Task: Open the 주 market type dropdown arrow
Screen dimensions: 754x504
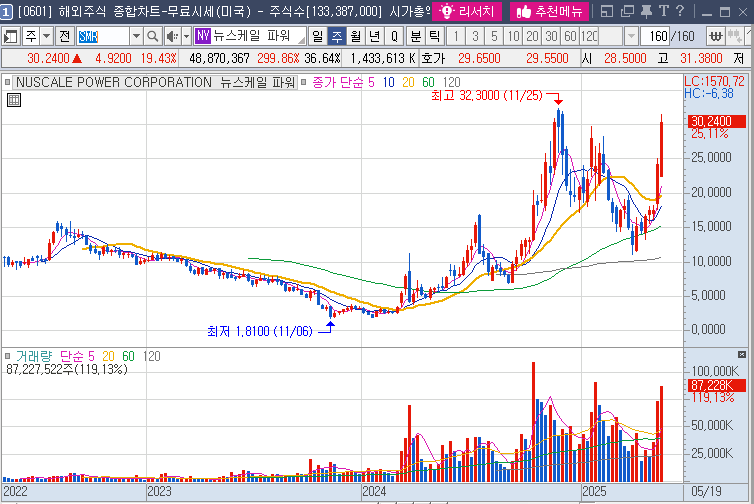Action: click(x=47, y=36)
